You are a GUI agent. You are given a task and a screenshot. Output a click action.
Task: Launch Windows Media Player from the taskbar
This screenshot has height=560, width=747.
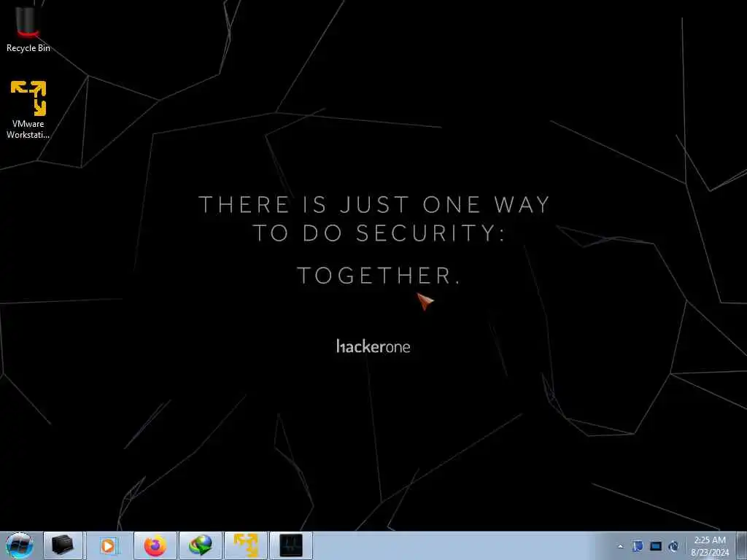(109, 545)
